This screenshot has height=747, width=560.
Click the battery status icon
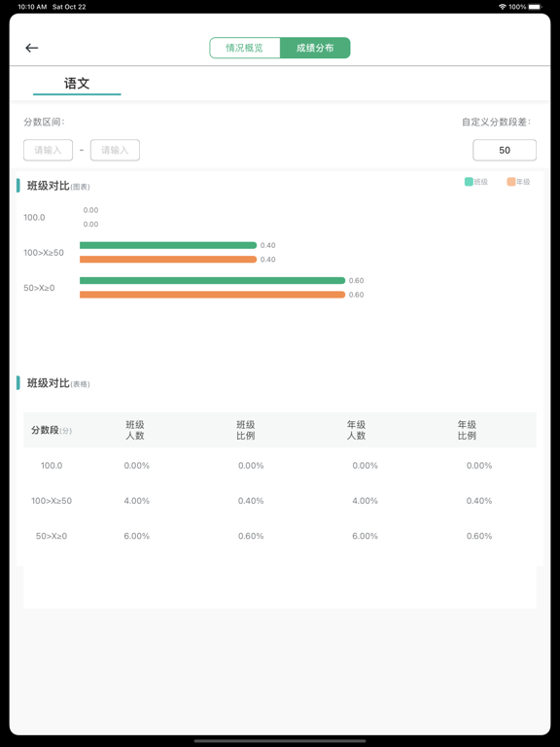click(x=536, y=7)
